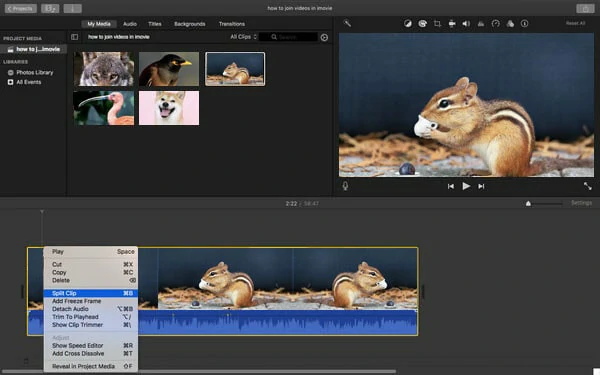The height and width of the screenshot is (375, 600).
Task: Select the cropping tool icon
Action: 437,24
